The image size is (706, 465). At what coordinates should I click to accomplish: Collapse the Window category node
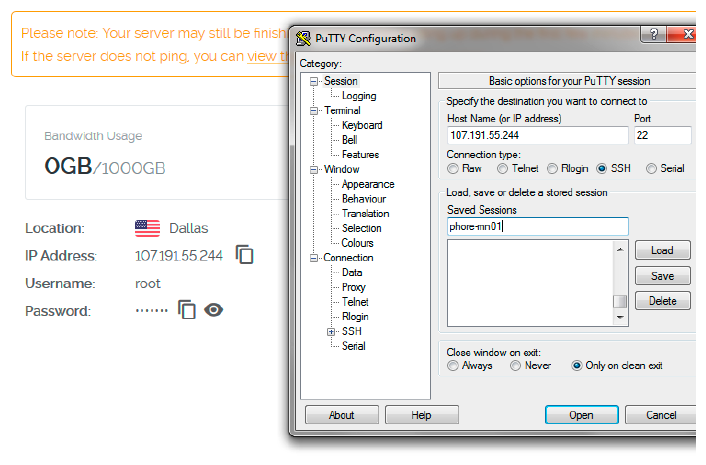tap(314, 170)
